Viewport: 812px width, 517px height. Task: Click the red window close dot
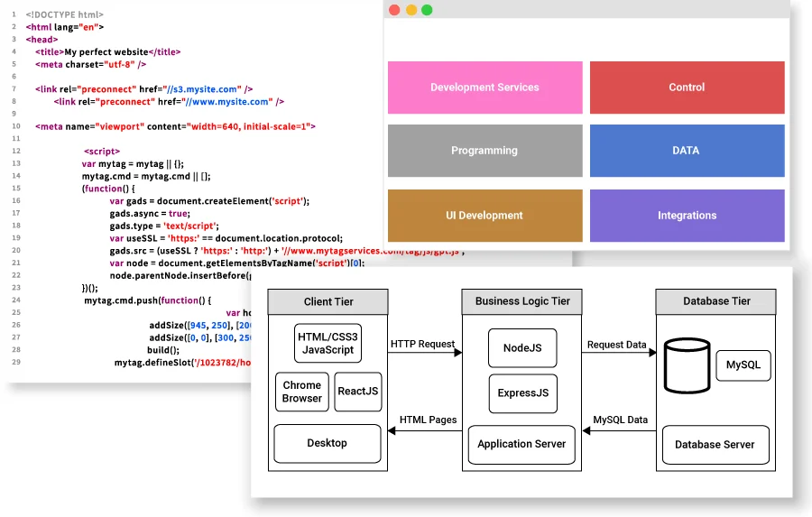(x=393, y=10)
